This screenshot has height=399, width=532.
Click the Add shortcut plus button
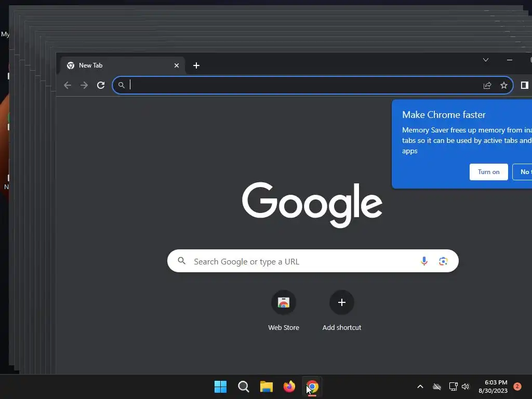(x=342, y=302)
